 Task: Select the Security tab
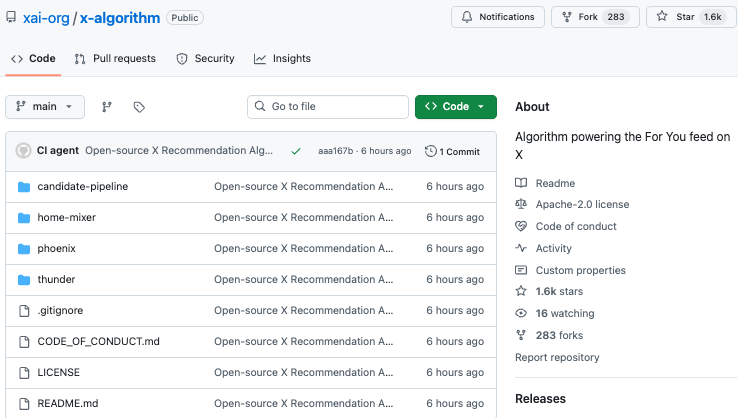click(205, 59)
